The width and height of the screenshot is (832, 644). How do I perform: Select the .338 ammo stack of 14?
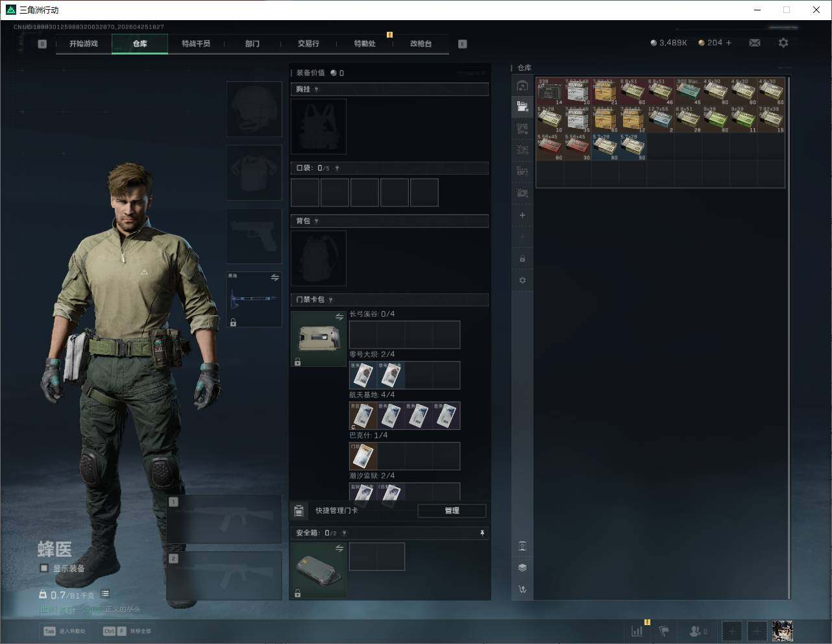pos(550,92)
